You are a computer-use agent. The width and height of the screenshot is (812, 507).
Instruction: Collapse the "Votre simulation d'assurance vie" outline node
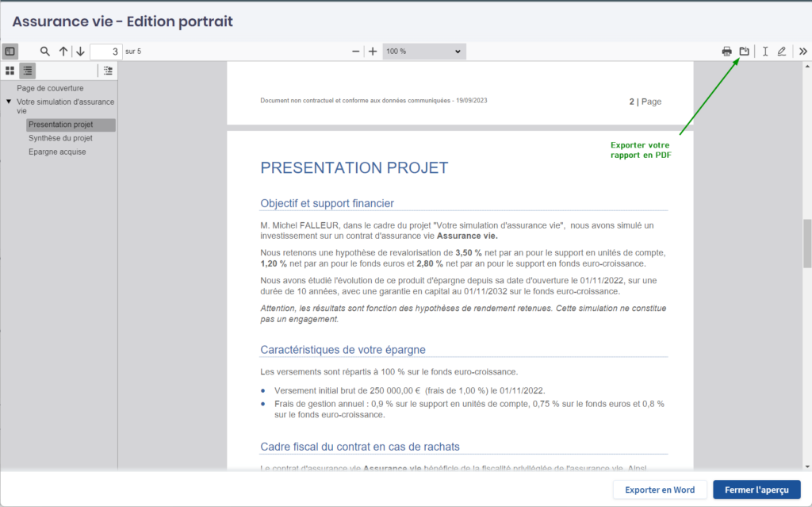[x=8, y=102]
